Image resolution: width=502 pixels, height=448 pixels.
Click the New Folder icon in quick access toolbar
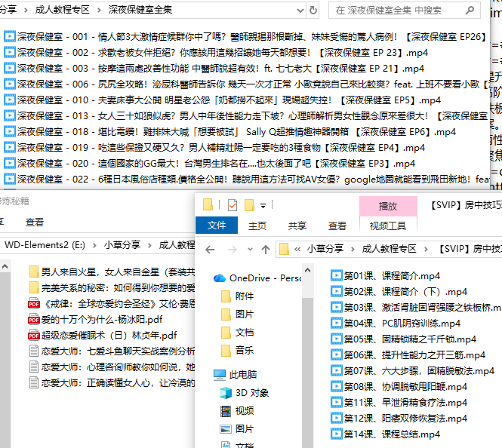[x=248, y=205]
